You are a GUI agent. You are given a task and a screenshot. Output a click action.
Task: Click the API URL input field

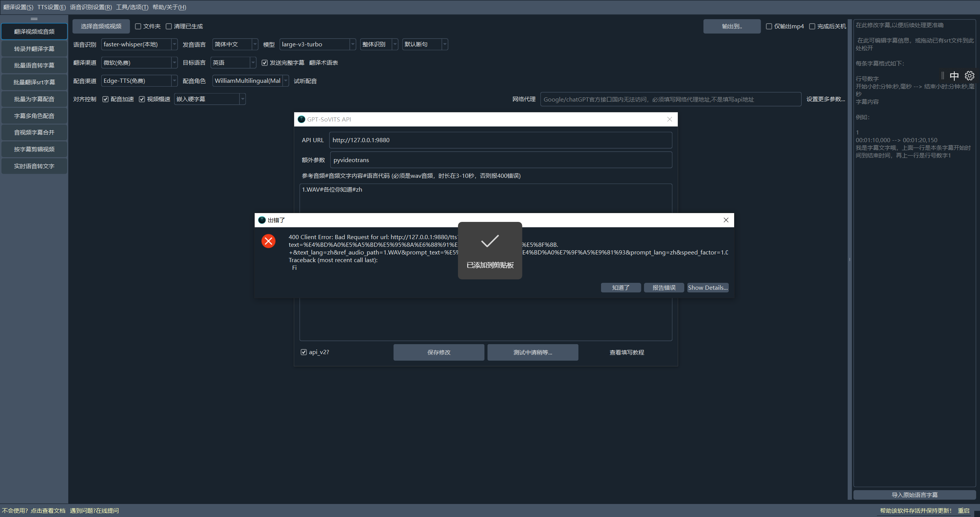click(x=500, y=140)
